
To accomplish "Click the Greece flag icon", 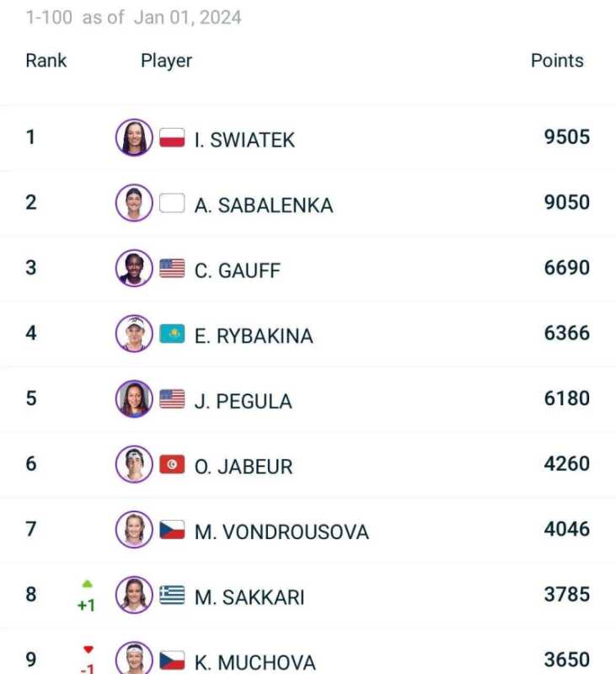I will [x=172, y=596].
